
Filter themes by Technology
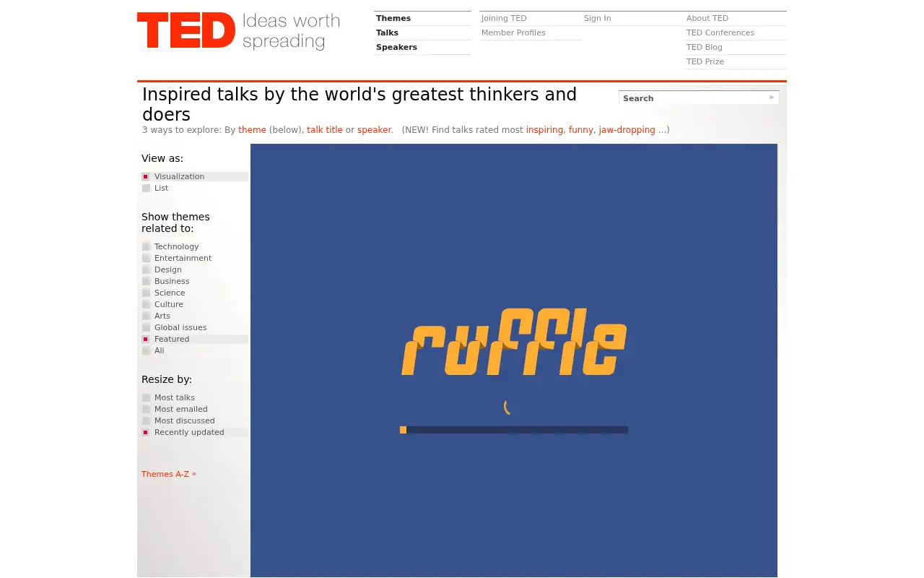[194, 246]
